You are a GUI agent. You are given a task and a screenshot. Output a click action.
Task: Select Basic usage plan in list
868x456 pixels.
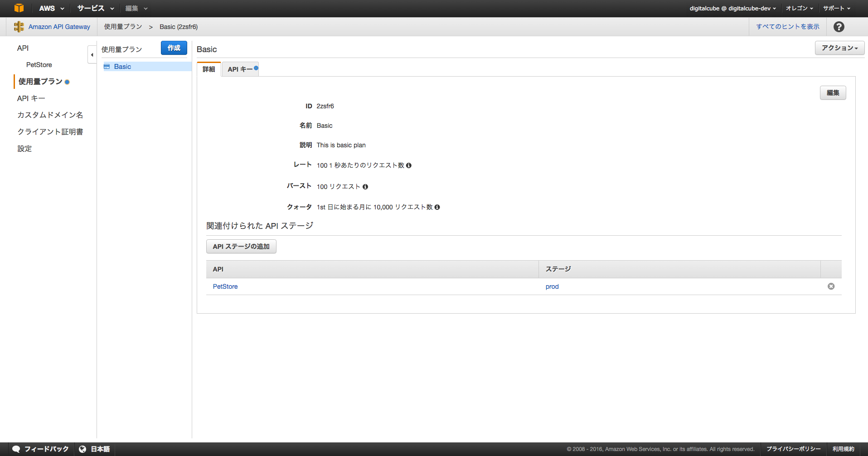pos(122,67)
